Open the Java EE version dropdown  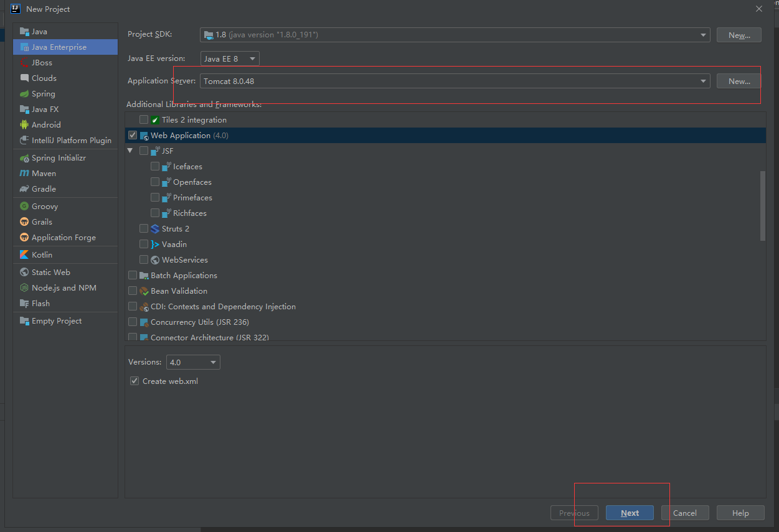230,58
